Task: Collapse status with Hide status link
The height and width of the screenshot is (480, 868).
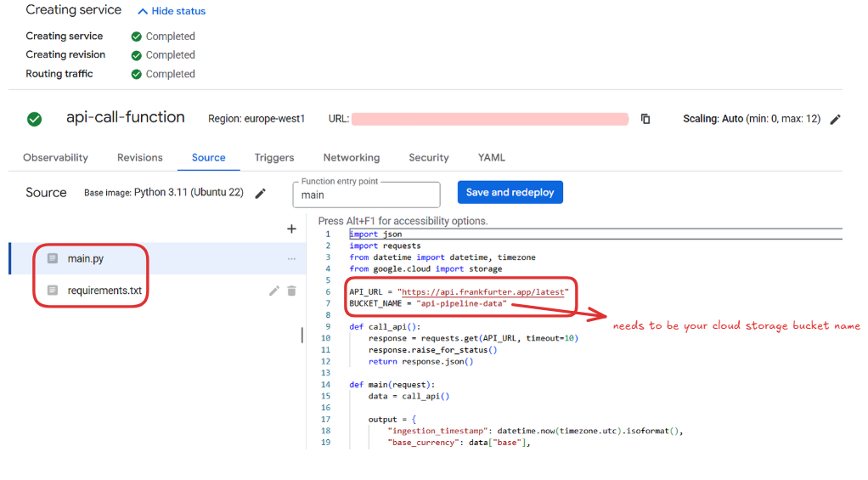Action: pos(172,11)
